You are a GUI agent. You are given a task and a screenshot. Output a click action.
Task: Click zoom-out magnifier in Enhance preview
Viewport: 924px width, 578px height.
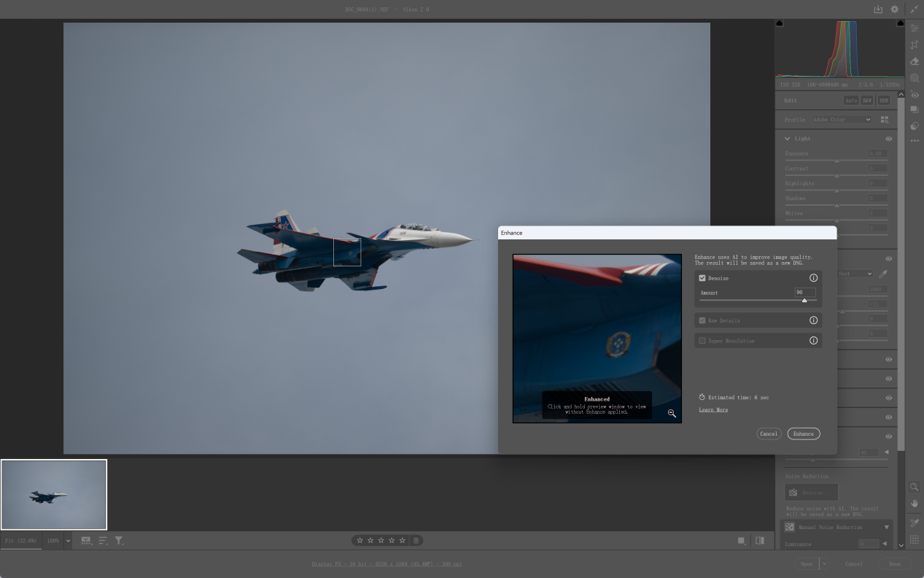672,414
